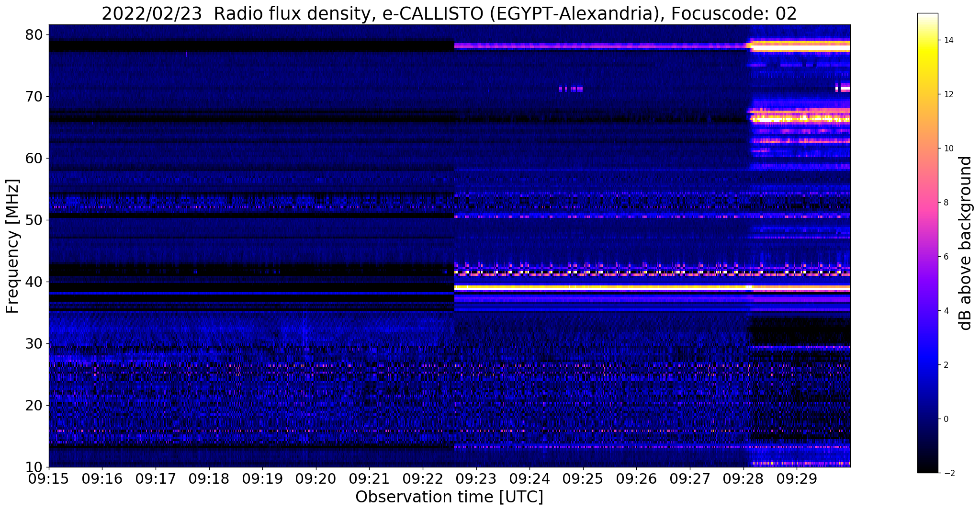The width and height of the screenshot is (980, 511).
Task: Click the 70 MHz frequency tick label
Action: 34,96
